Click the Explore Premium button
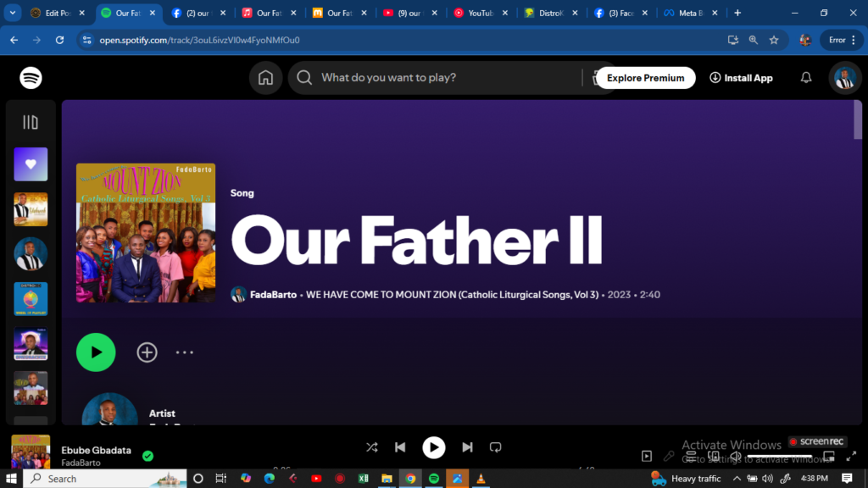The image size is (868, 488). point(645,77)
